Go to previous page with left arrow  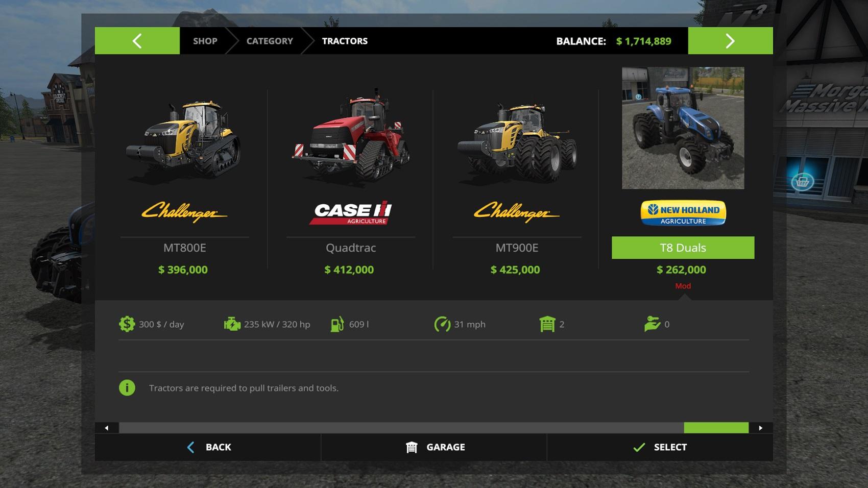click(x=137, y=41)
